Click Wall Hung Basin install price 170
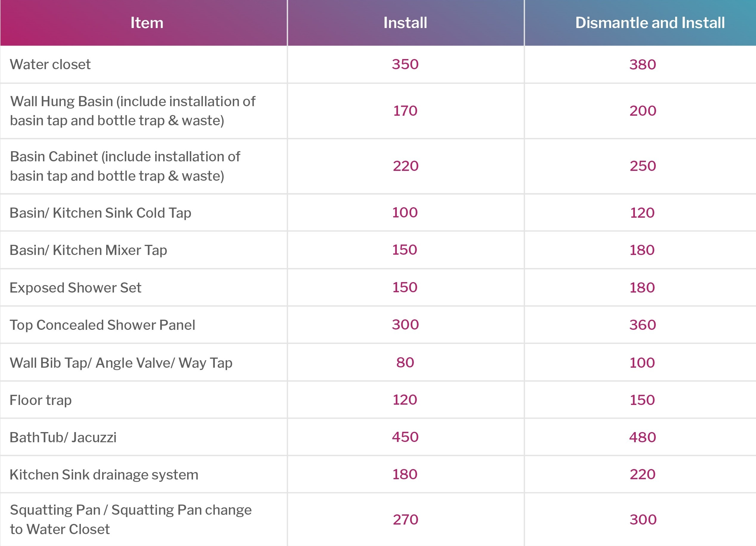This screenshot has height=546, width=756. [x=405, y=111]
